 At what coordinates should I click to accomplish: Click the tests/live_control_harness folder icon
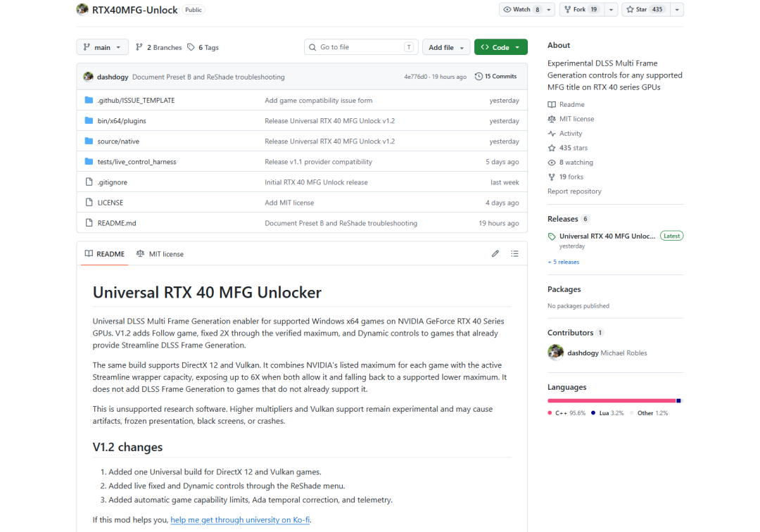(89, 161)
